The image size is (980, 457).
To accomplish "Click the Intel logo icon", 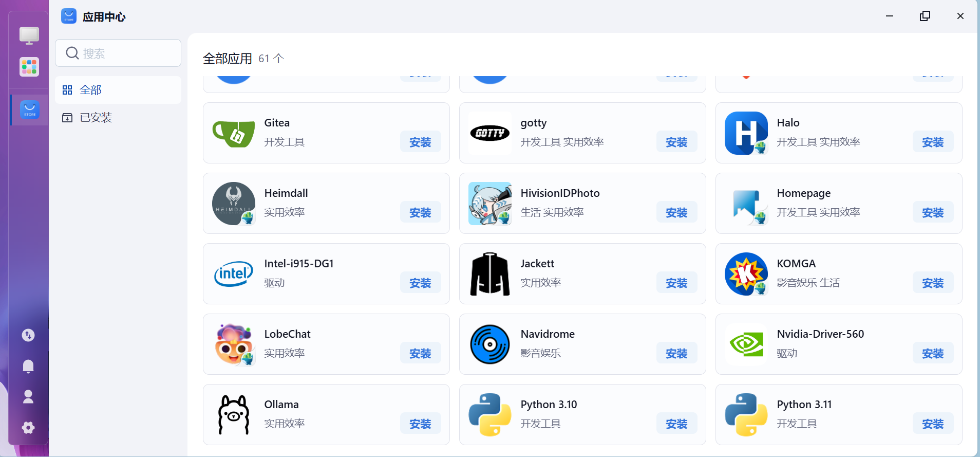I will [234, 274].
